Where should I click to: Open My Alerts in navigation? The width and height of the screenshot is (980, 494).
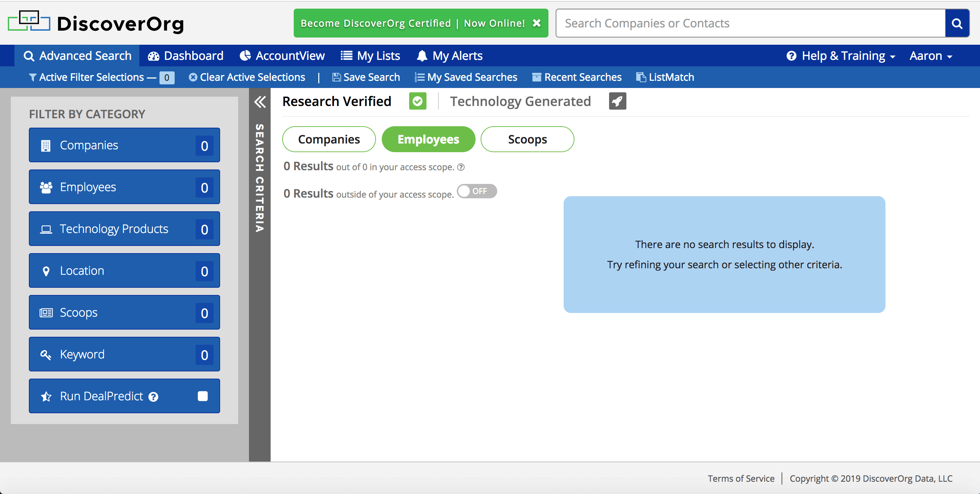pyautogui.click(x=450, y=56)
